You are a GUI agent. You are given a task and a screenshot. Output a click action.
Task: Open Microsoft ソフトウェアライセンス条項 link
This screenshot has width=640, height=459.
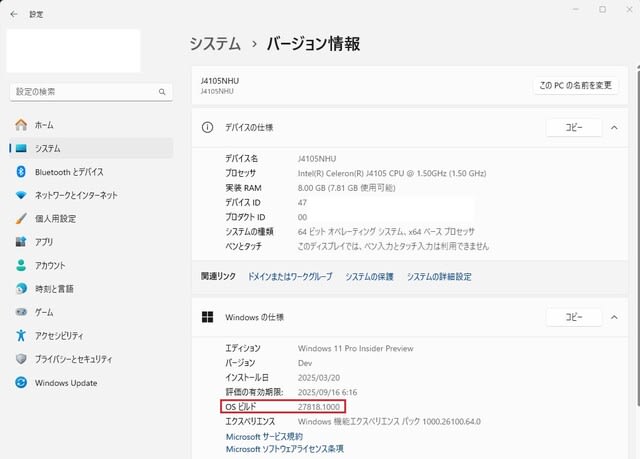[284, 449]
